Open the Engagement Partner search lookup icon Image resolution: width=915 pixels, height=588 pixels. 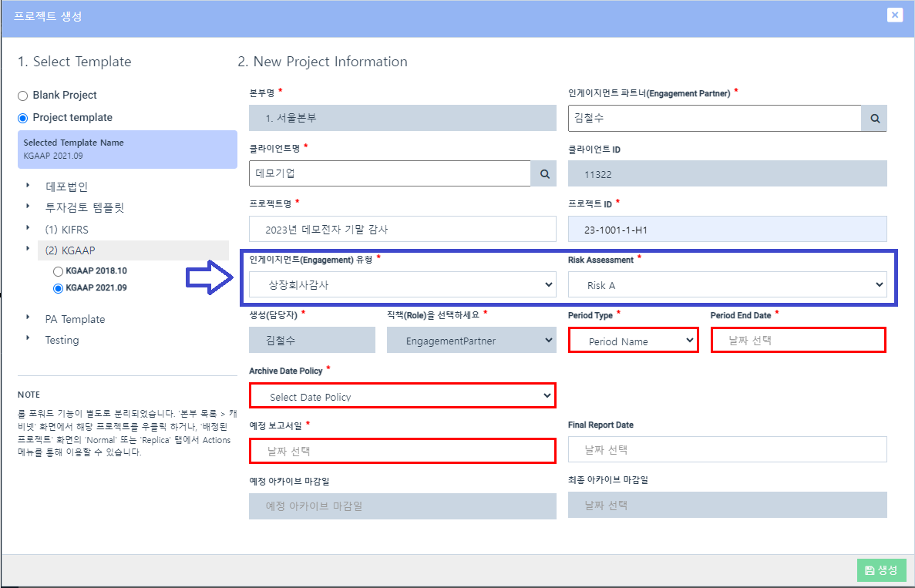pyautogui.click(x=874, y=118)
